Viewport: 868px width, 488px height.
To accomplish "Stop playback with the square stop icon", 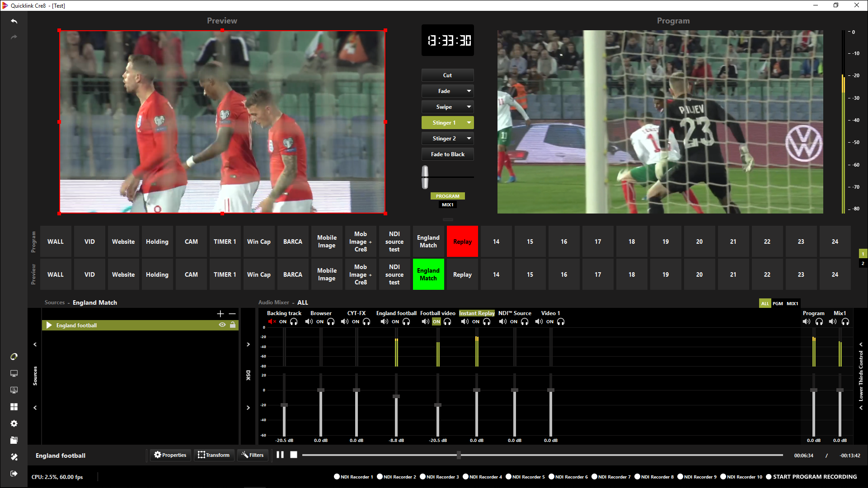I will [294, 455].
